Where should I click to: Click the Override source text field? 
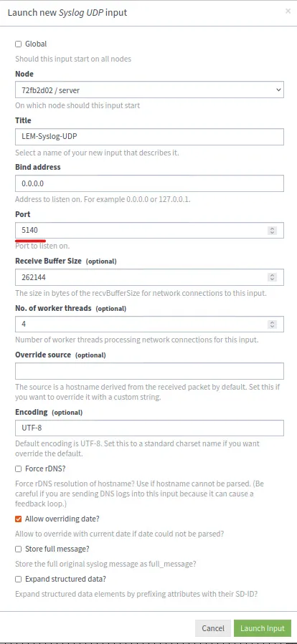click(149, 371)
